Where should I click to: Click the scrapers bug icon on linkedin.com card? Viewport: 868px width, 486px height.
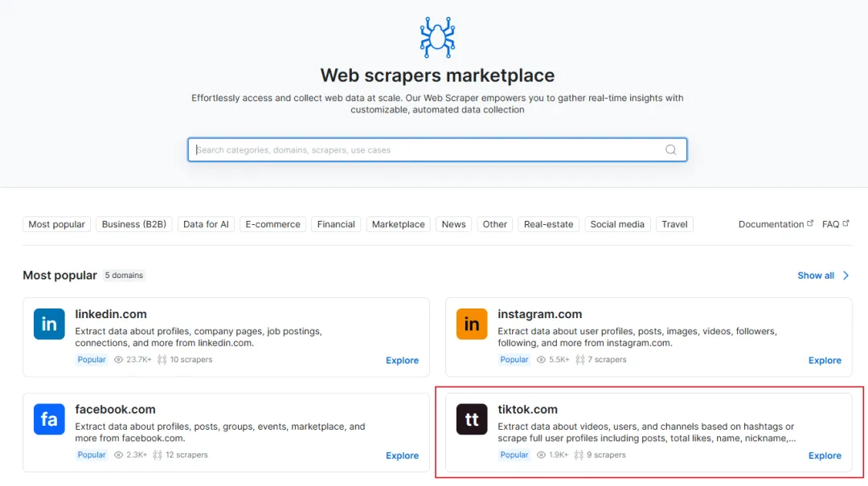click(162, 360)
